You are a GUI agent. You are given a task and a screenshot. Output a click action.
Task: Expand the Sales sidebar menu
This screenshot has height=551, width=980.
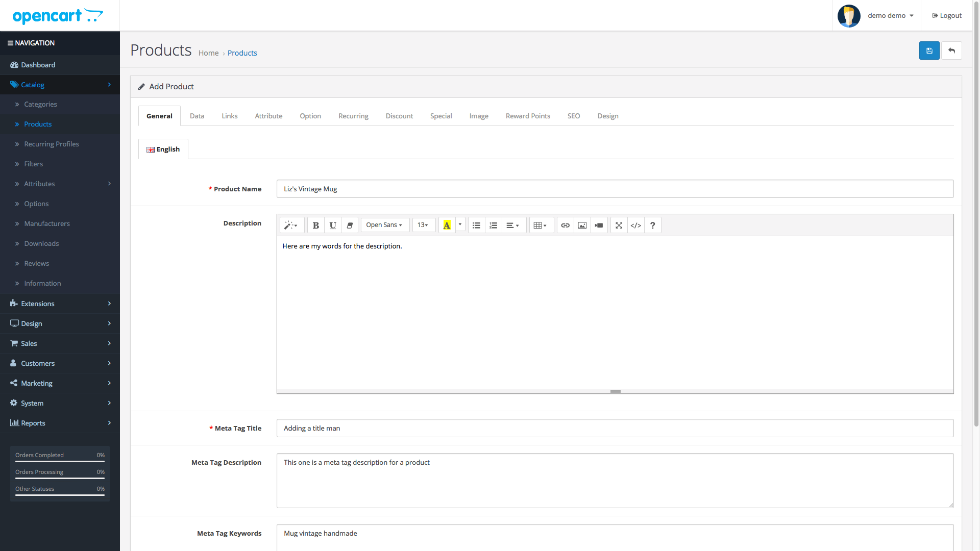tap(60, 343)
